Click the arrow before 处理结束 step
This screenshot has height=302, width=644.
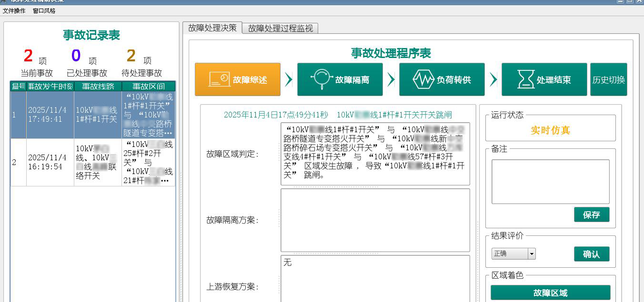coord(493,79)
